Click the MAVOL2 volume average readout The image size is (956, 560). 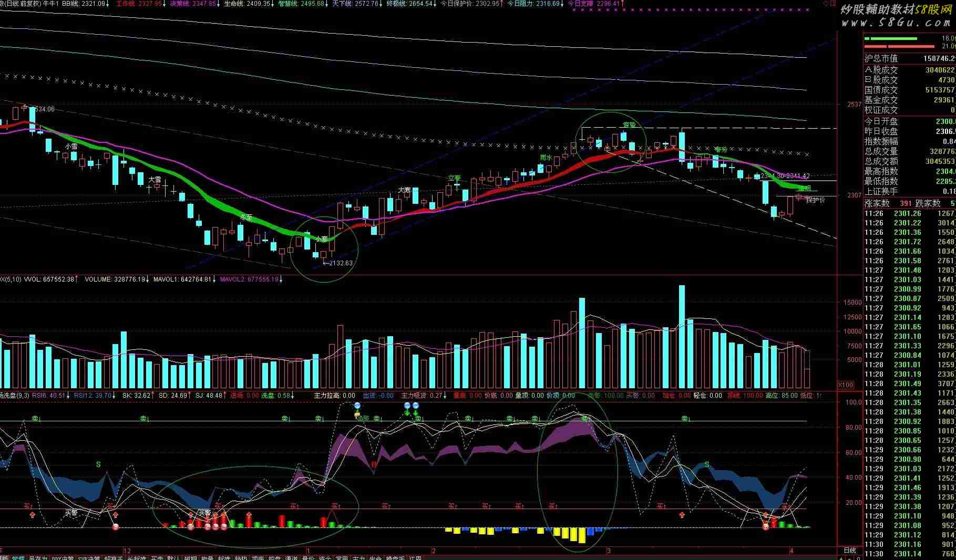tap(251, 279)
